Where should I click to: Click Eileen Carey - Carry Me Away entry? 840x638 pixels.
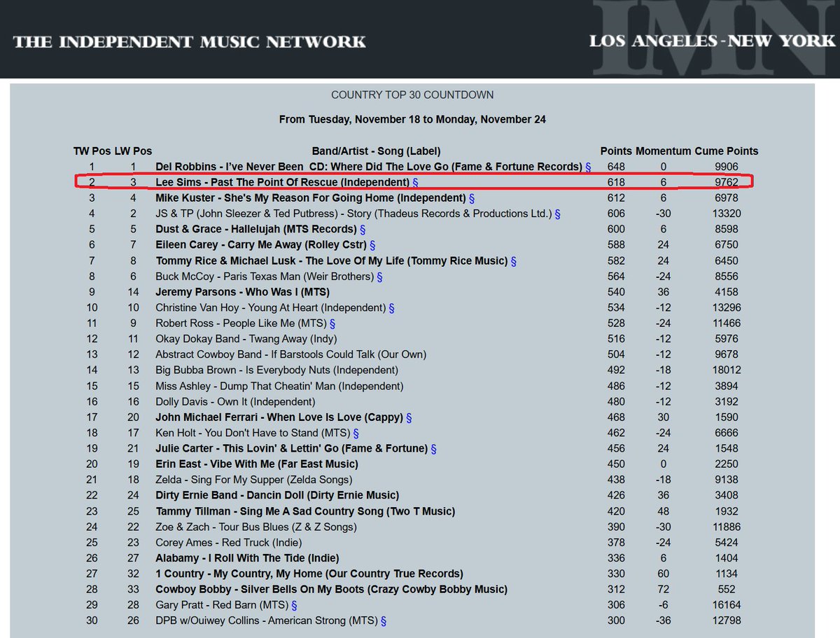[x=261, y=245]
